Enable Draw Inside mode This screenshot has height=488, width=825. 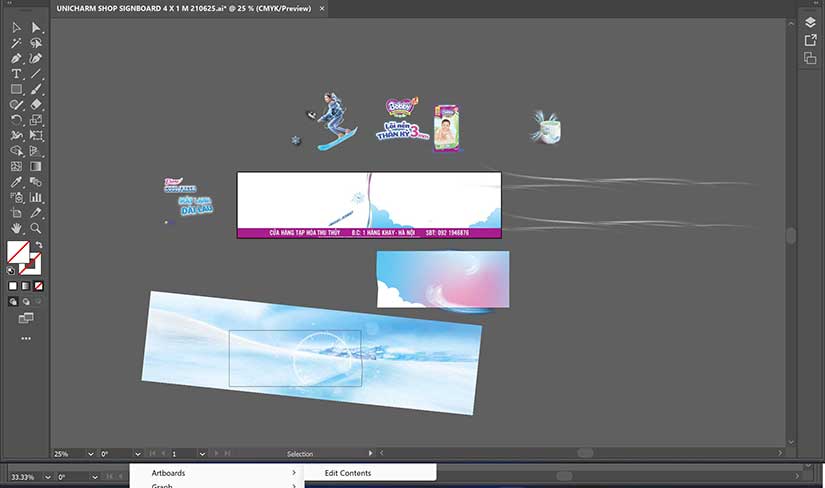click(x=38, y=302)
